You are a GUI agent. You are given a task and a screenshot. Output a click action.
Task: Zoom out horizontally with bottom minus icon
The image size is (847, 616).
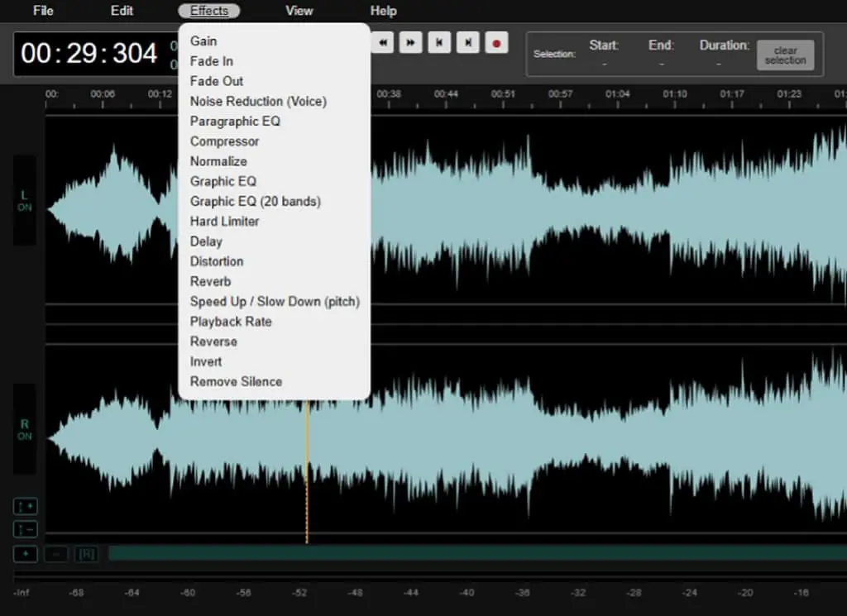point(56,554)
